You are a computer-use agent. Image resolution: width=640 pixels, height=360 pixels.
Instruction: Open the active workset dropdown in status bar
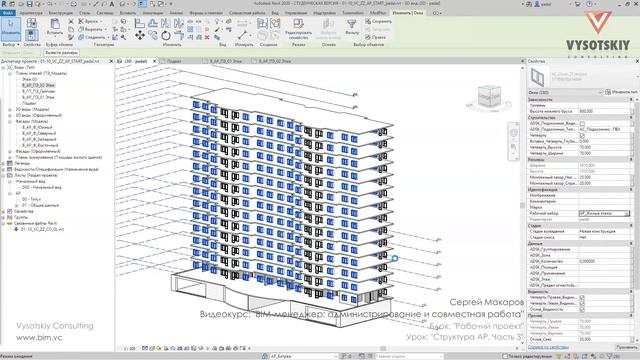[304, 356]
